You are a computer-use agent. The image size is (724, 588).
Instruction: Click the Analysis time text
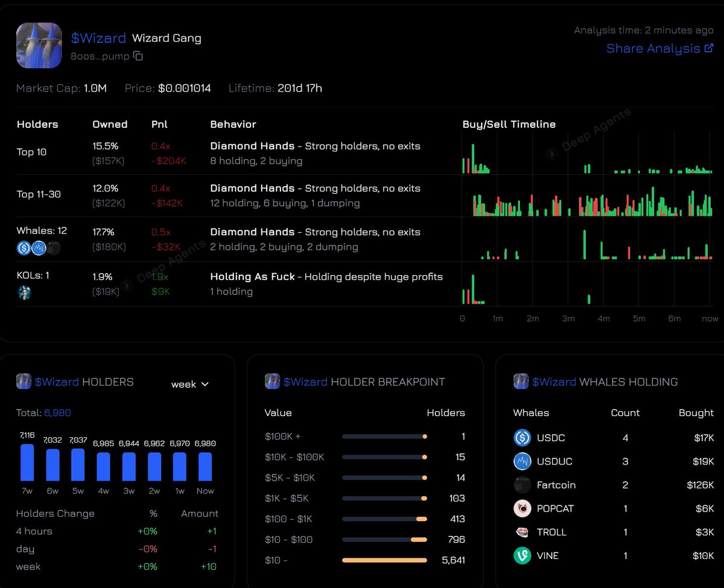point(644,30)
